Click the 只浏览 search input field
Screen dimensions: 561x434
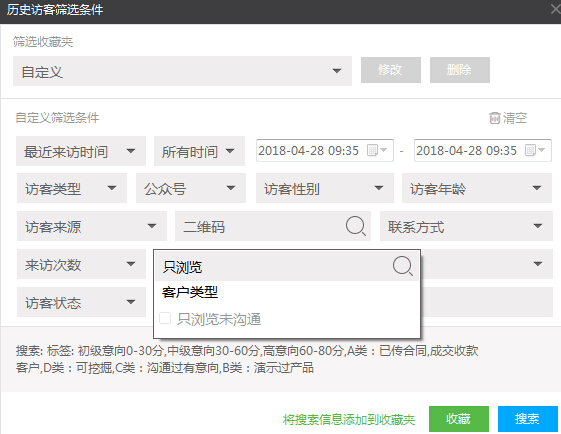pyautogui.click(x=287, y=266)
